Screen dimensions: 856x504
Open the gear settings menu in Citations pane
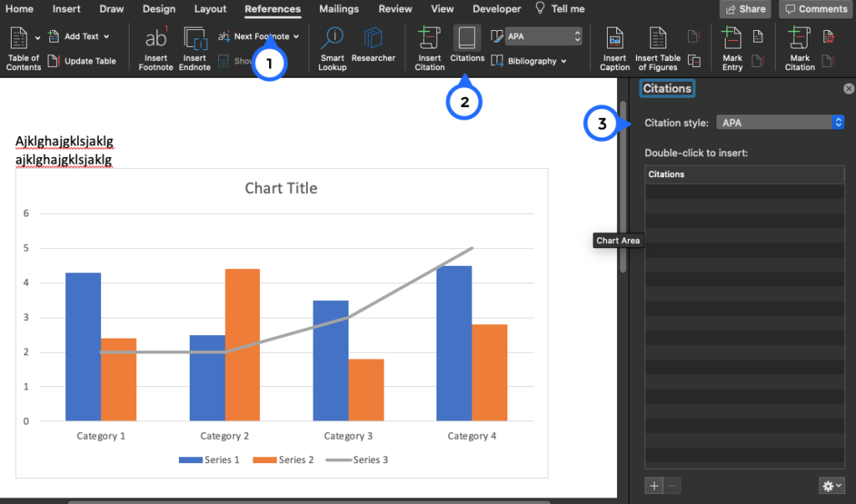click(x=832, y=486)
